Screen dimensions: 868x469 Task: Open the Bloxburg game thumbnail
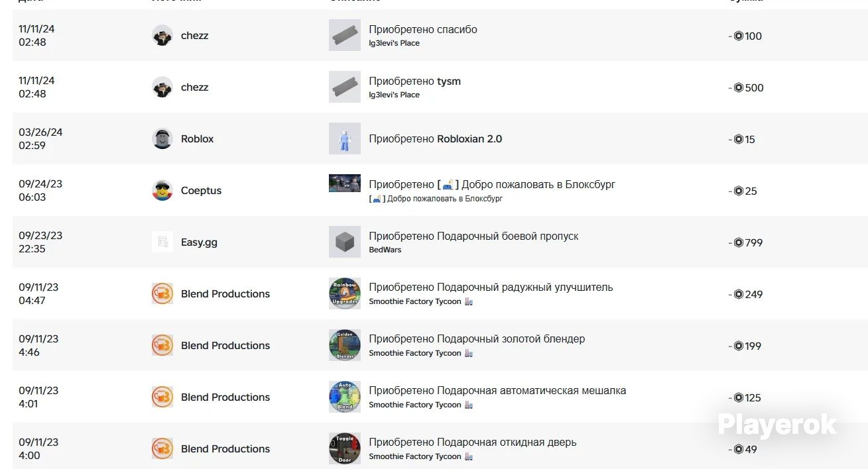345,183
